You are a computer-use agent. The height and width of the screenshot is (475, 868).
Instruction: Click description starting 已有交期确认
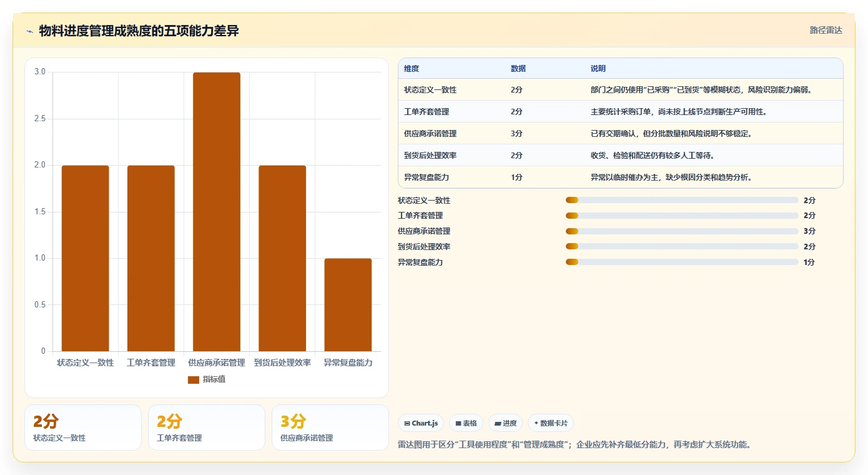[x=671, y=134]
